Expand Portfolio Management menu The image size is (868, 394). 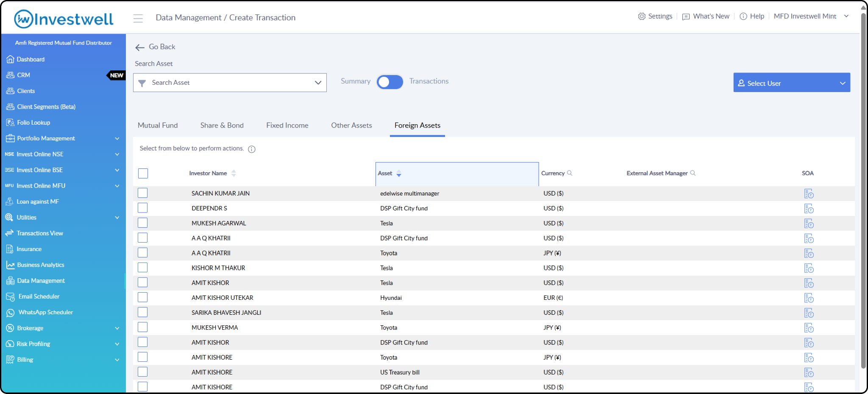(x=117, y=139)
